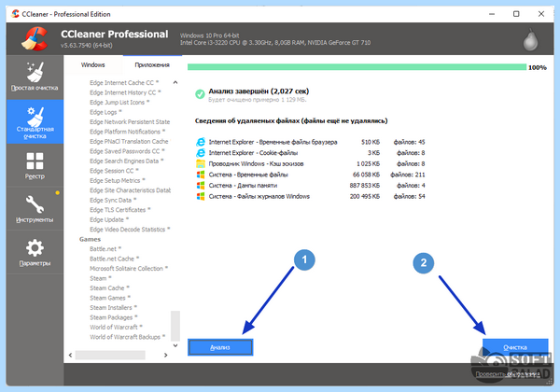Select the Battle.net entry
The height and width of the screenshot is (392, 560).
click(x=105, y=249)
